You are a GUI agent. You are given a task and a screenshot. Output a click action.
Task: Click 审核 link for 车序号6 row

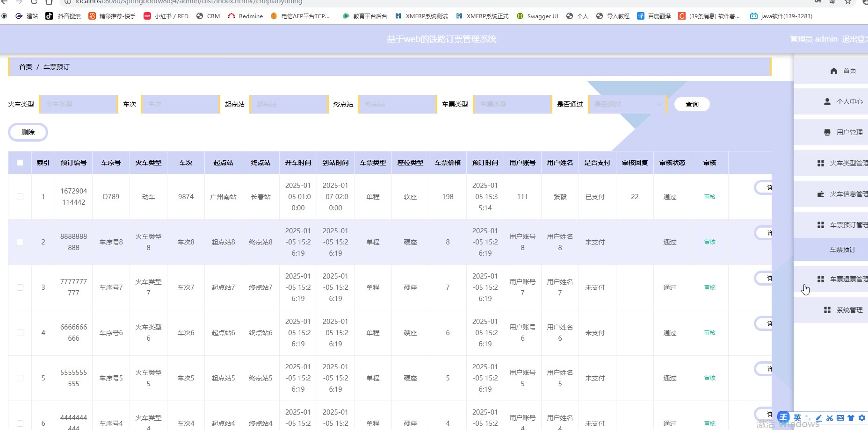pos(709,333)
